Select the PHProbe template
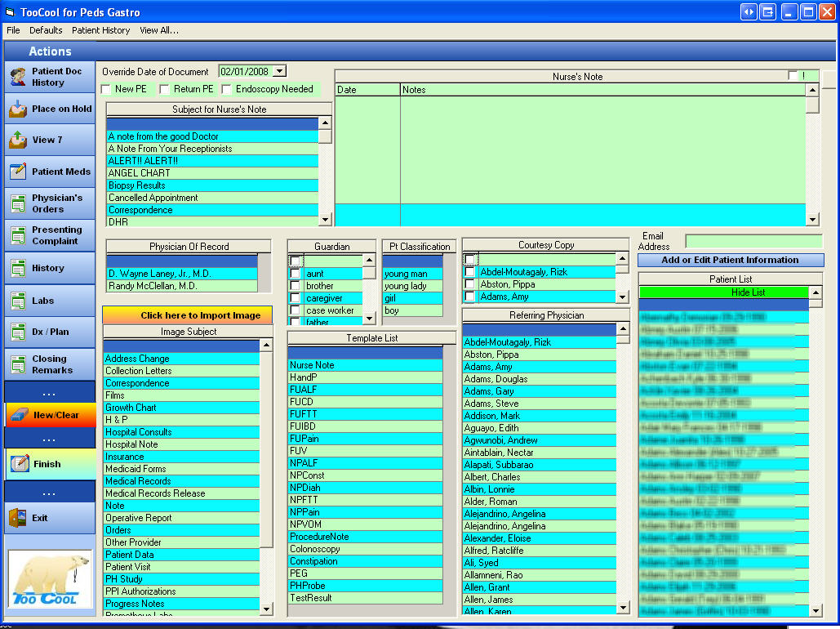 click(x=366, y=586)
